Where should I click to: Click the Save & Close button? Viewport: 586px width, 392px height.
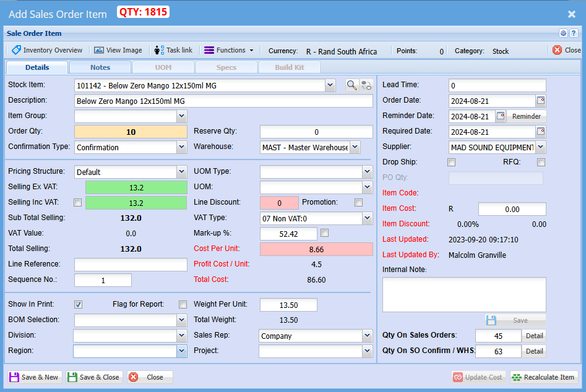(93, 377)
